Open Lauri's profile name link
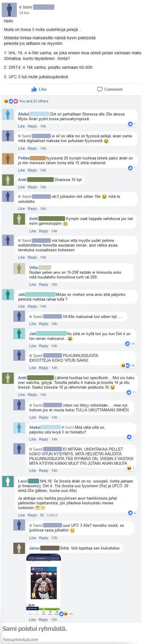This screenshot has width=144, height=644. pos(23,481)
